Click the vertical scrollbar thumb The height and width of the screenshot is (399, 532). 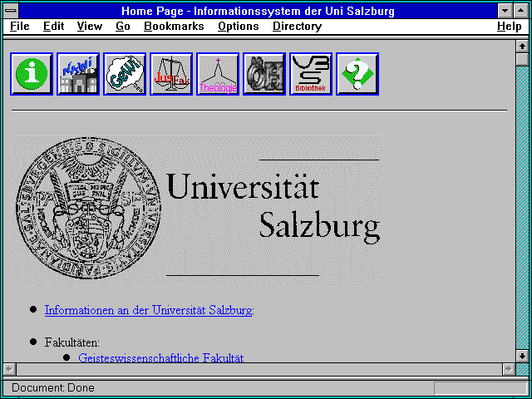pyautogui.click(x=522, y=59)
